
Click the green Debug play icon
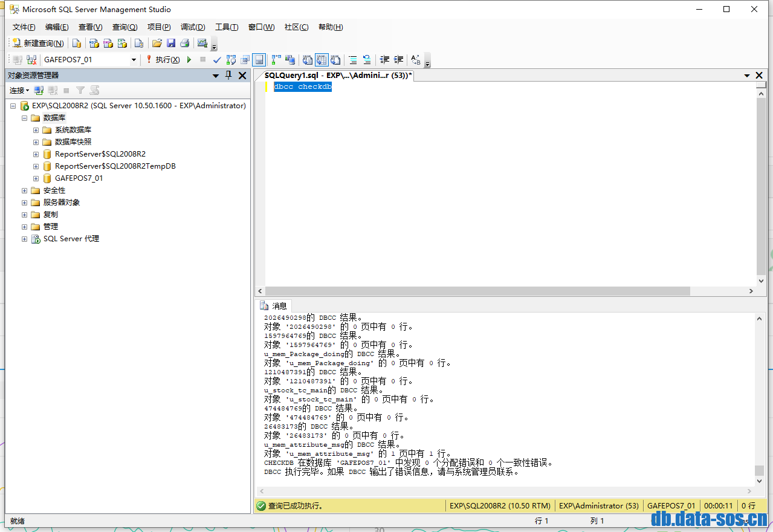(189, 60)
